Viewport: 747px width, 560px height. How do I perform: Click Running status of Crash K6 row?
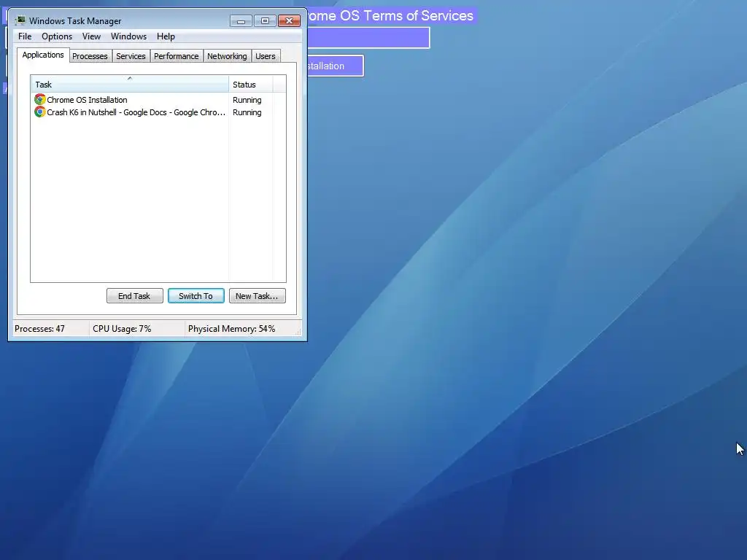pos(247,112)
